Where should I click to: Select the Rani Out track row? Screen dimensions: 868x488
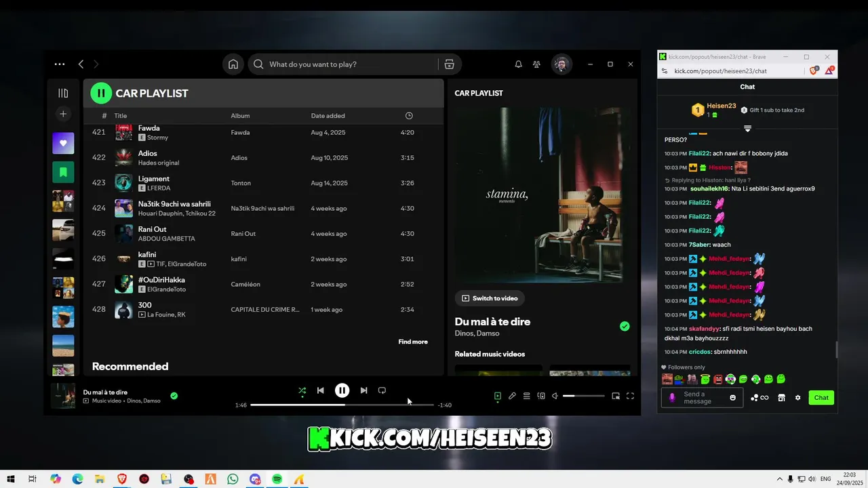click(x=263, y=234)
